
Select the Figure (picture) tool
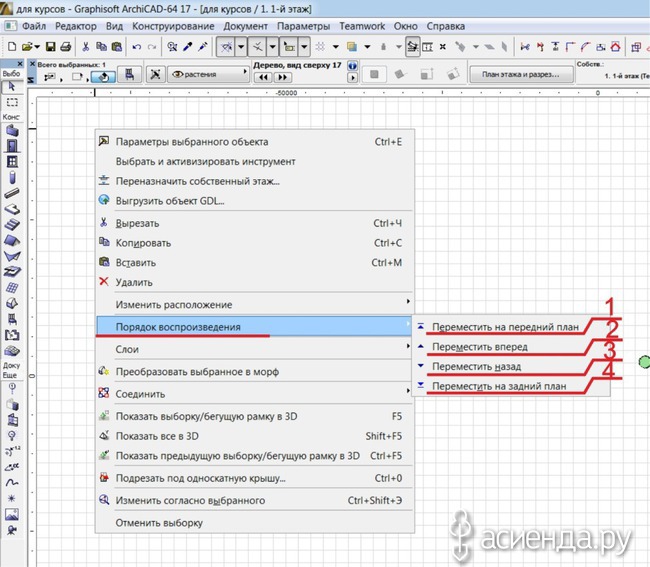[12, 514]
